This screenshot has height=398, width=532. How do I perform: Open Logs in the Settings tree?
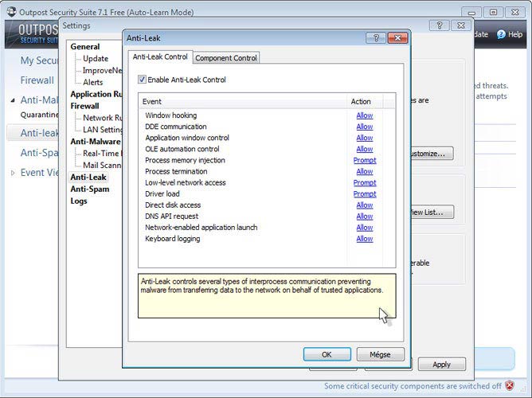pos(79,201)
